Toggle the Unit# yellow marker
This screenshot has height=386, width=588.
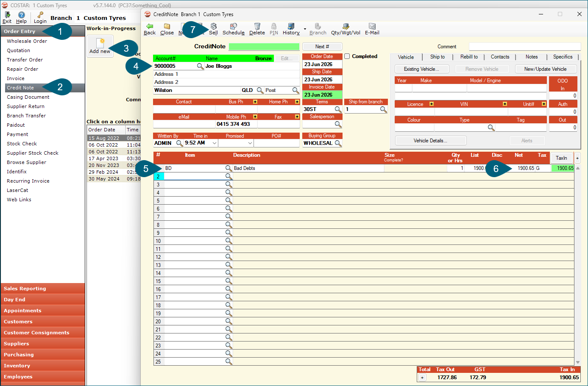point(544,104)
